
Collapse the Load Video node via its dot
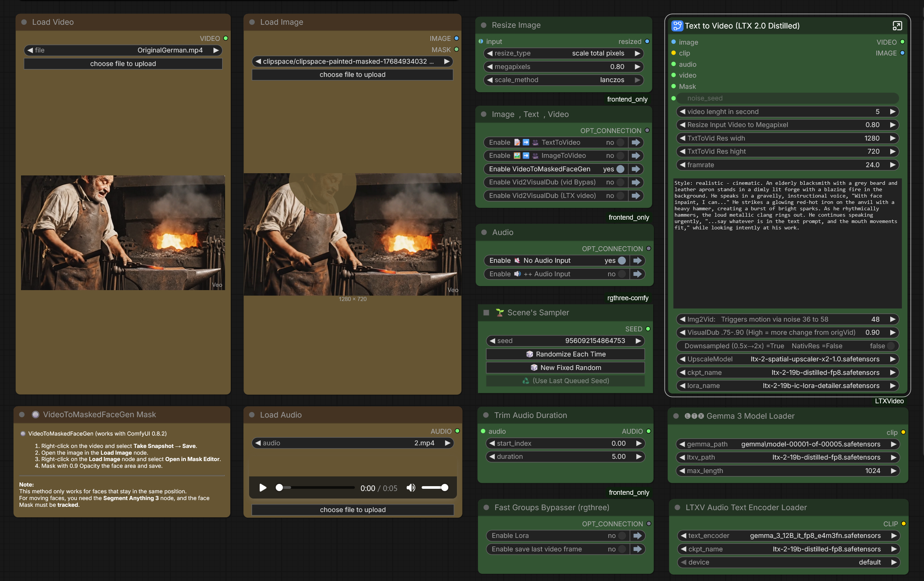click(x=24, y=22)
